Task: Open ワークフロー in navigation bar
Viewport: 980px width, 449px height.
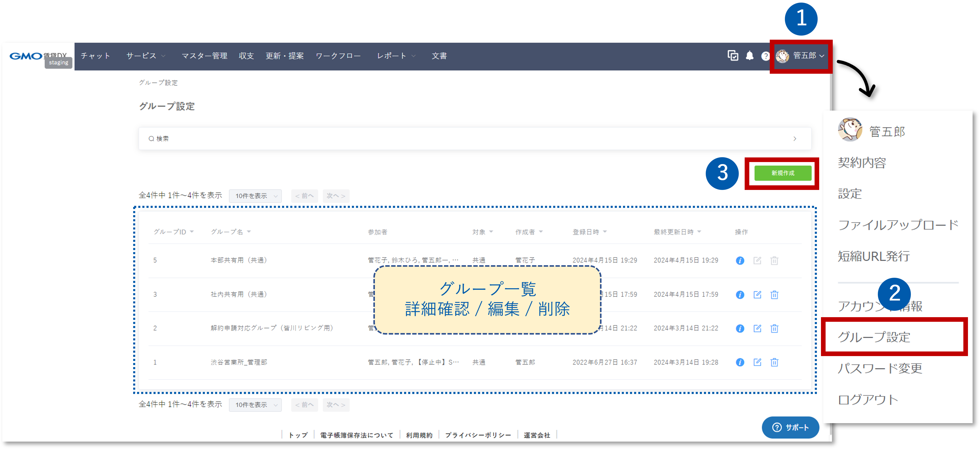Action: click(x=338, y=56)
